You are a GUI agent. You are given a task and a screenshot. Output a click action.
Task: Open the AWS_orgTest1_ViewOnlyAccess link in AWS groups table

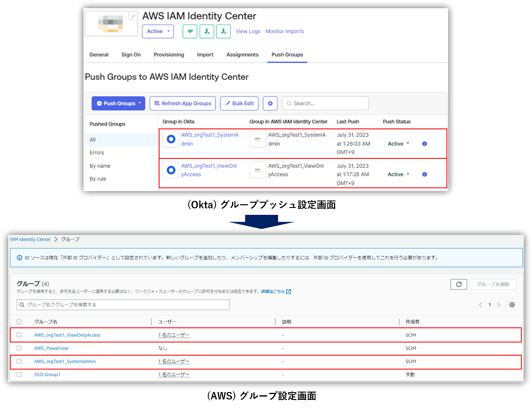(68, 335)
